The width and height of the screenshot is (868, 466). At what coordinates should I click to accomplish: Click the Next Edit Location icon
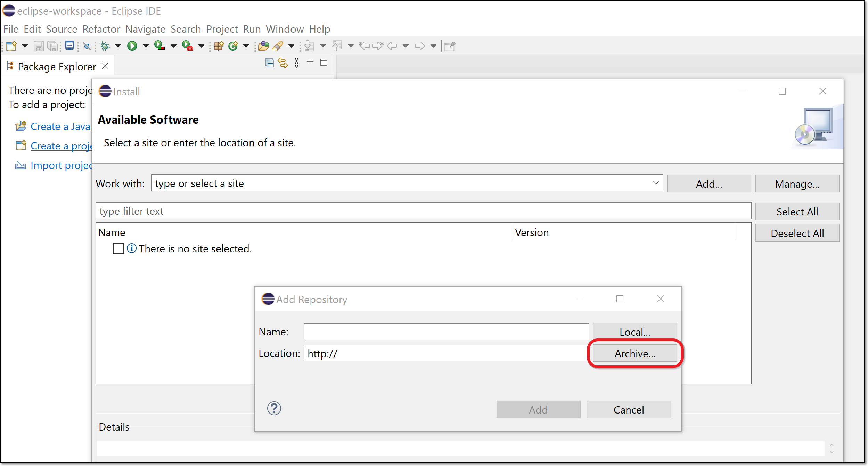378,46
